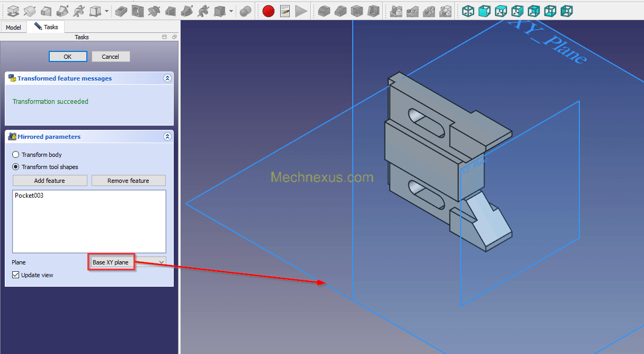Select the Fillet tool icon
Image resolution: width=644 pixels, height=354 pixels.
pyautogui.click(x=324, y=11)
